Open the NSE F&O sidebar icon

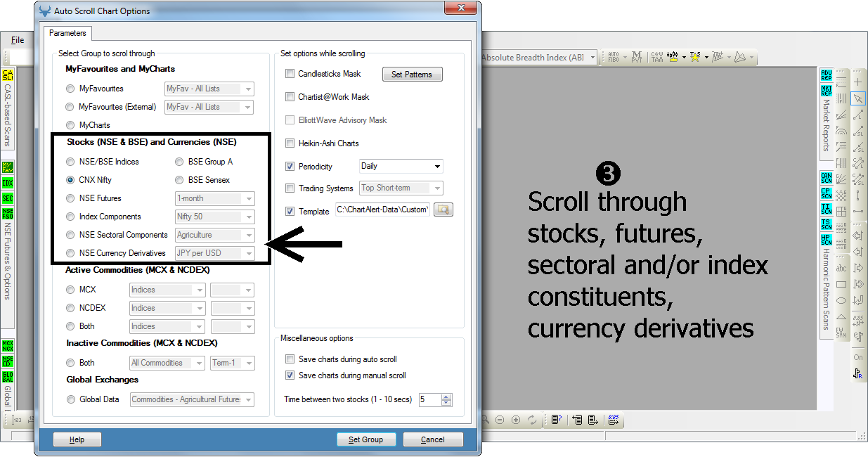point(8,214)
